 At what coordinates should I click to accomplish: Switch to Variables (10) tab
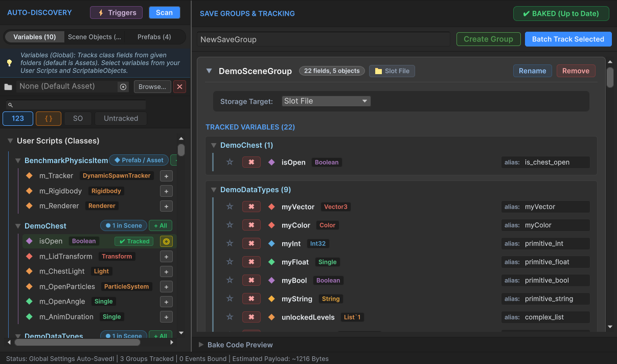(35, 37)
